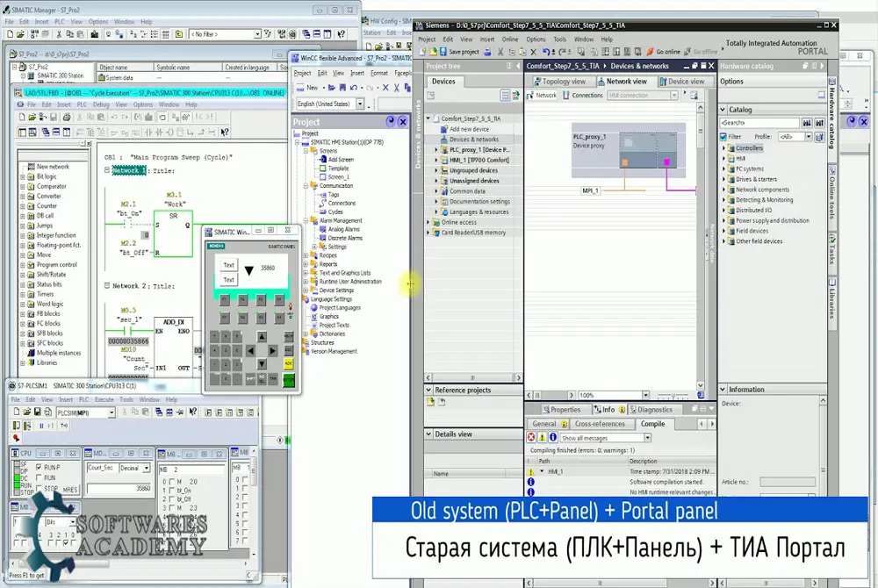Toggle the Filter checkbox in hardware catalog
Image resolution: width=878 pixels, height=588 pixels.
(723, 137)
